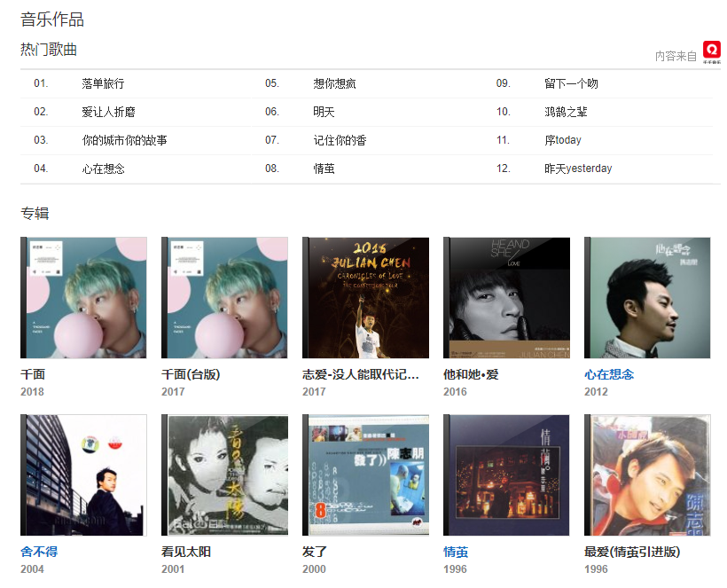Play song 01 落单旅行

pyautogui.click(x=103, y=83)
